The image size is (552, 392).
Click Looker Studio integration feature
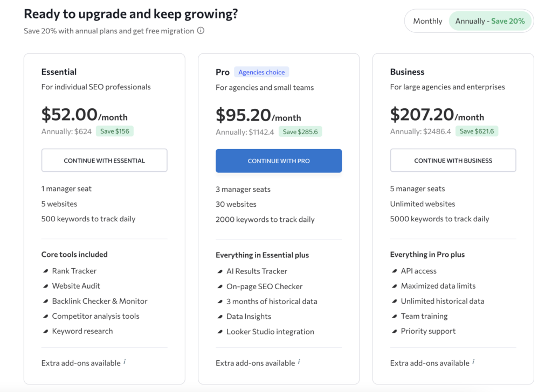click(270, 332)
